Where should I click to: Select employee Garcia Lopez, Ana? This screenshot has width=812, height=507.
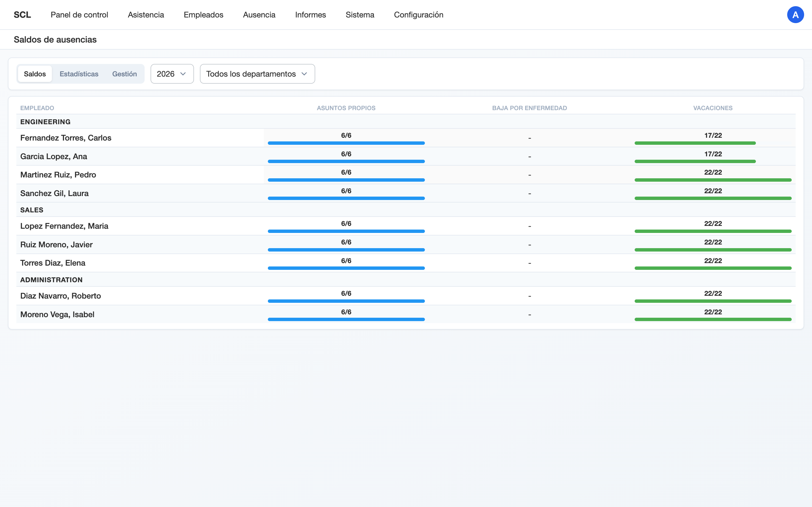(53, 156)
